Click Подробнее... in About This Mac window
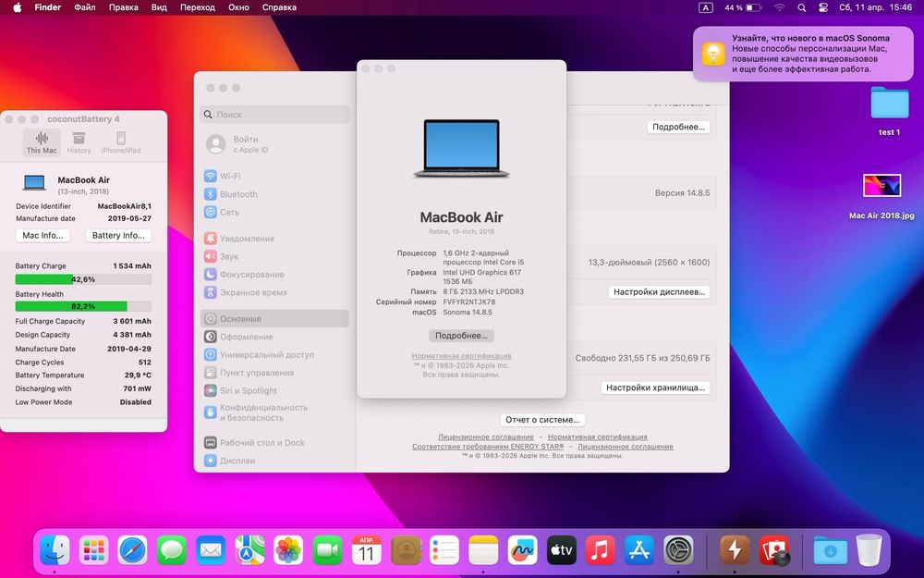Image resolution: width=924 pixels, height=578 pixels. (x=461, y=336)
